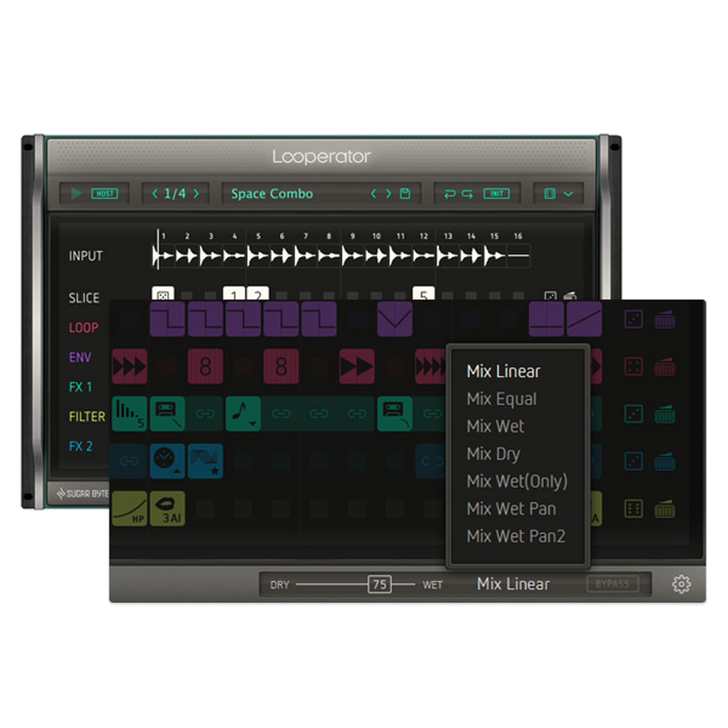The image size is (728, 728).
Task: Increase the 1/4 step length with right arrow
Action: pos(196,194)
